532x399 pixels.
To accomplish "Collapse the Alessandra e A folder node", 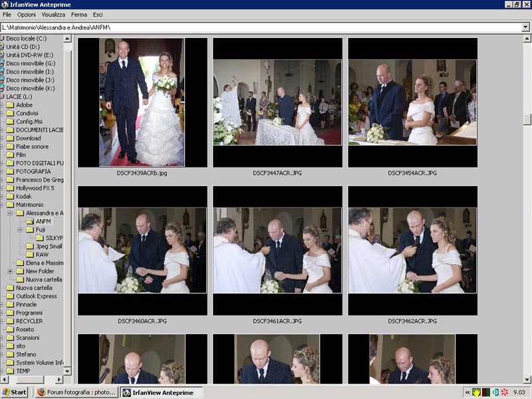I will point(10,213).
